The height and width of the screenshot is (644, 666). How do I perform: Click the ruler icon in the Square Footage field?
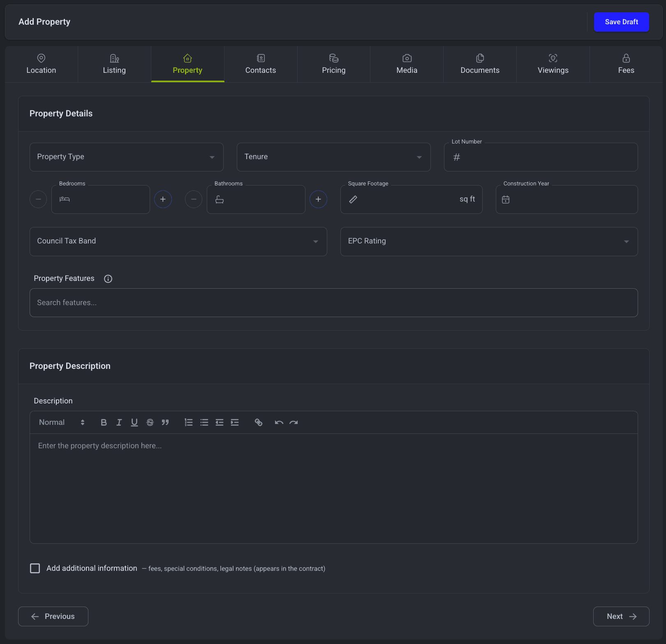[x=353, y=199]
